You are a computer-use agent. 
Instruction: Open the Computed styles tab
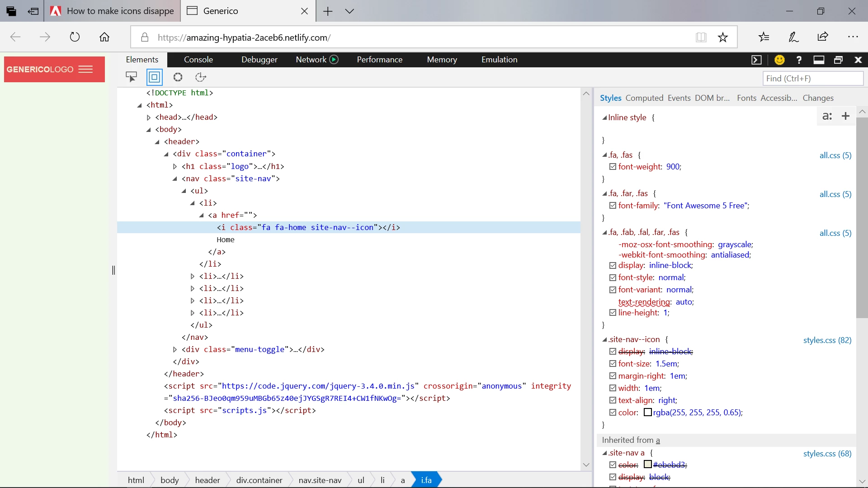click(x=644, y=98)
